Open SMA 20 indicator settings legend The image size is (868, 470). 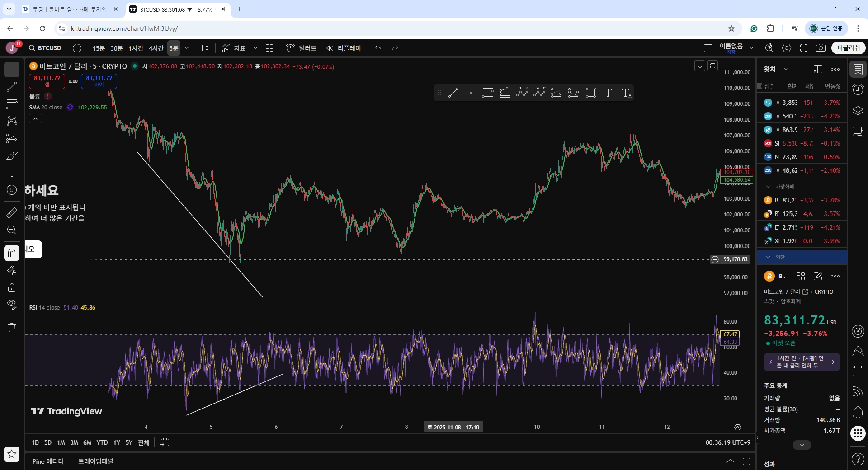46,108
